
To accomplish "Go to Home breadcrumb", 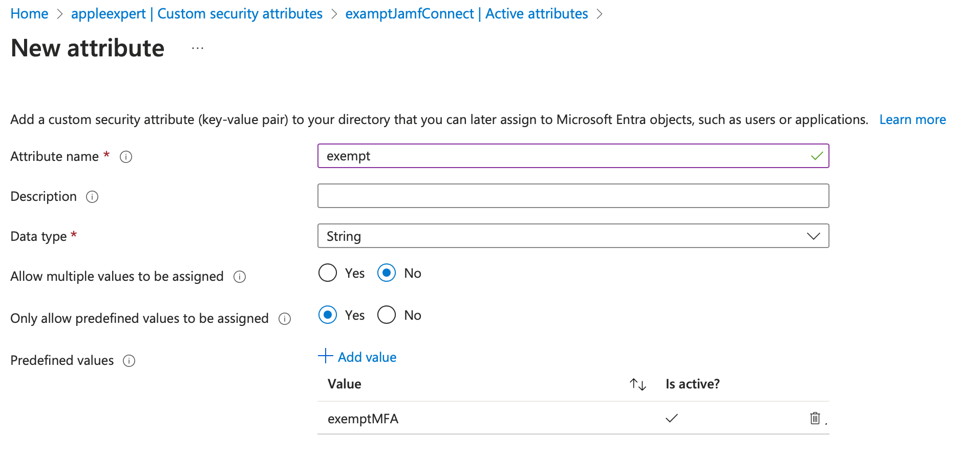I will tap(29, 14).
